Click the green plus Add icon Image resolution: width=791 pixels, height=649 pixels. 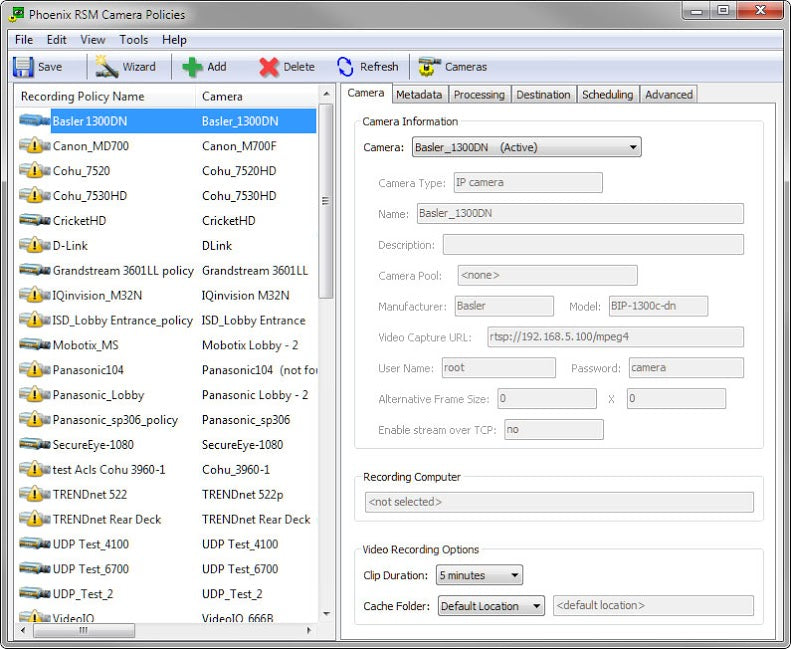(x=193, y=67)
